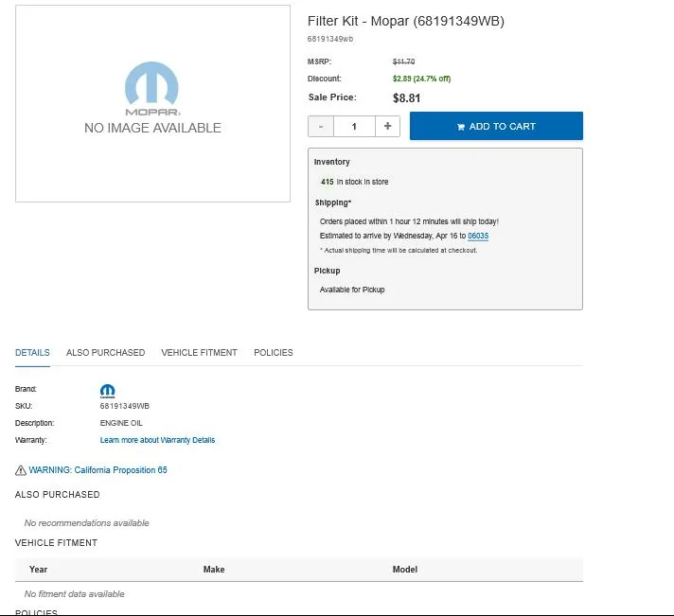
Task: Select the SKU value 68191349WB in details
Action: pos(125,406)
